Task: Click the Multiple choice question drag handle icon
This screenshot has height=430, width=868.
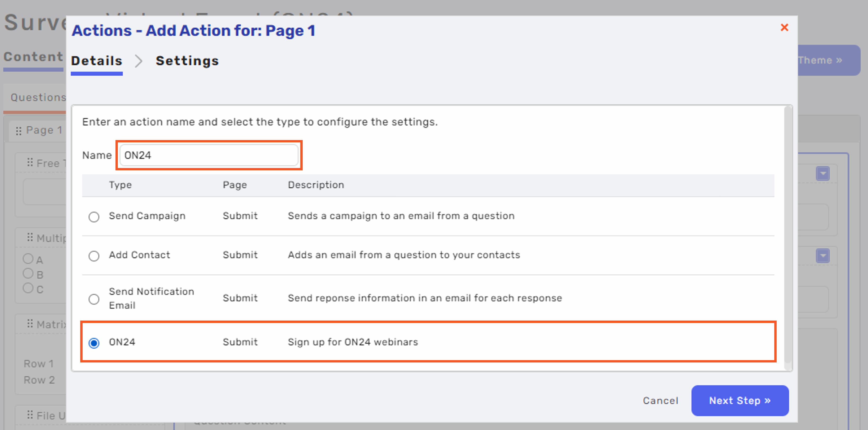Action: tap(30, 237)
